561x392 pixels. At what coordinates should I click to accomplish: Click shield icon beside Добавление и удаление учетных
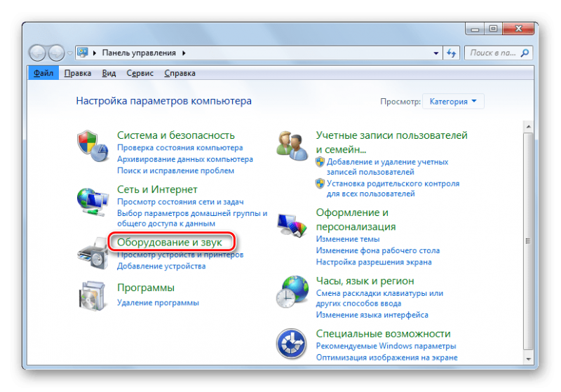point(320,162)
